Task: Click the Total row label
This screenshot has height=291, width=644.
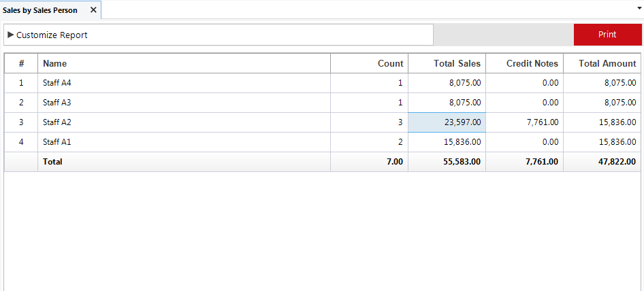Action: (52, 162)
